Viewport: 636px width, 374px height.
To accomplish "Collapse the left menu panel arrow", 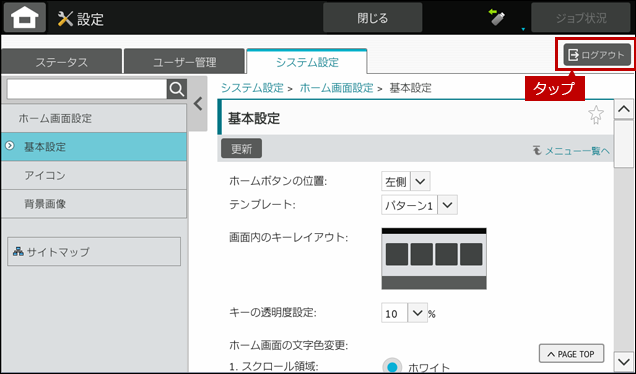I will (x=198, y=104).
